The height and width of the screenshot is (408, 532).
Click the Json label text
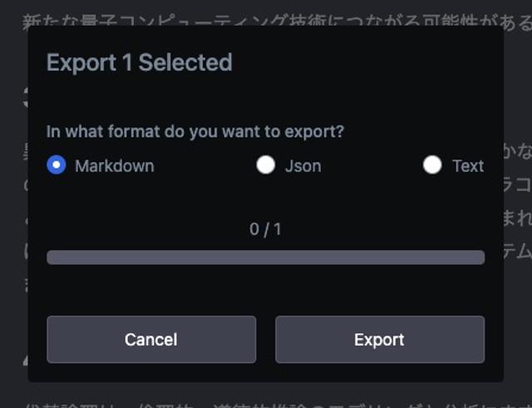click(303, 166)
